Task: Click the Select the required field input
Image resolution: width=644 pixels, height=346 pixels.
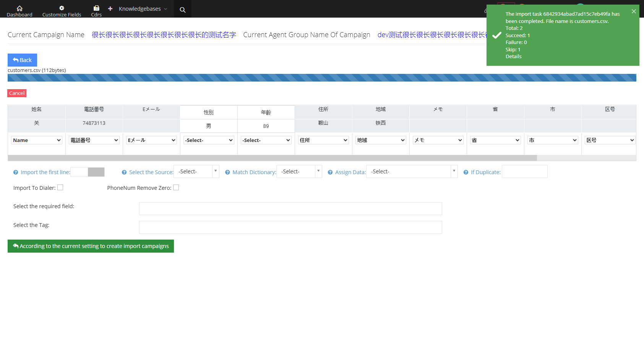Action: (x=290, y=209)
